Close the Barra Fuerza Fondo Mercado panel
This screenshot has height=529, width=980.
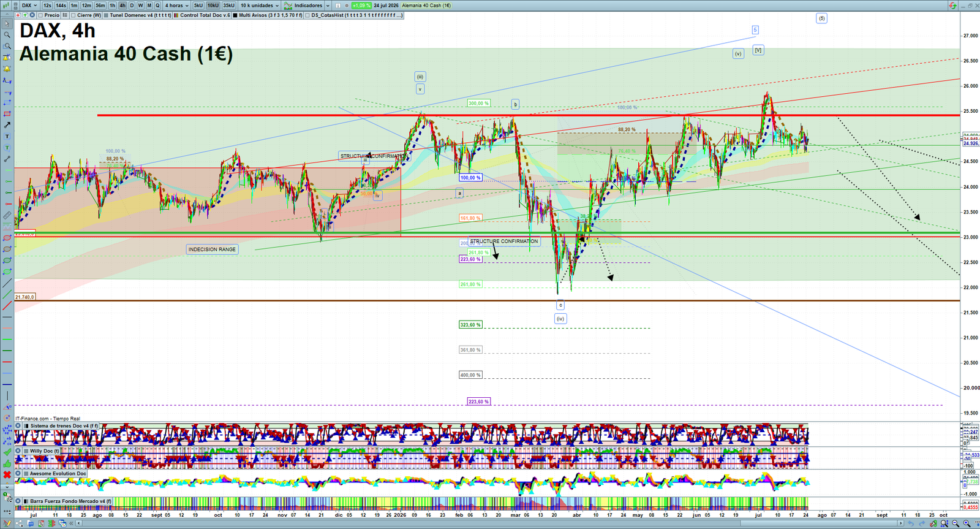click(x=18, y=501)
